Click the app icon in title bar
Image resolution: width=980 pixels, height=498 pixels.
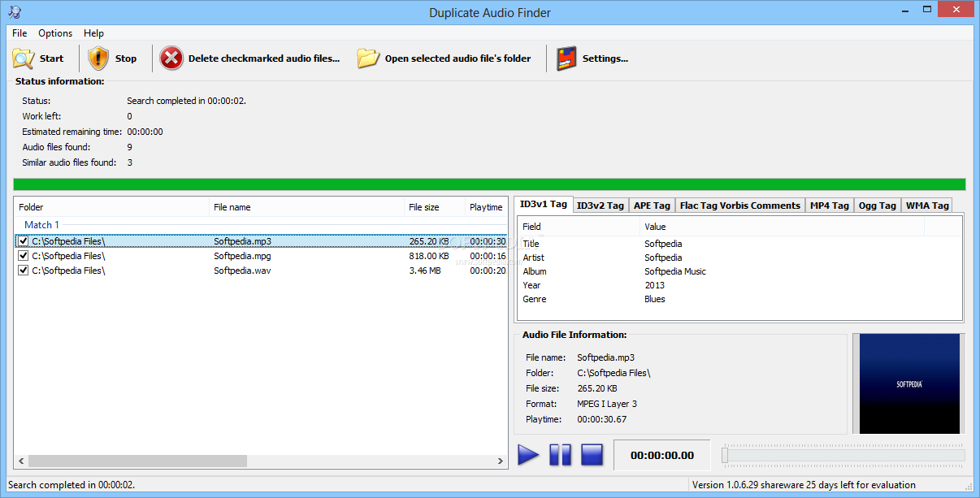tap(15, 11)
